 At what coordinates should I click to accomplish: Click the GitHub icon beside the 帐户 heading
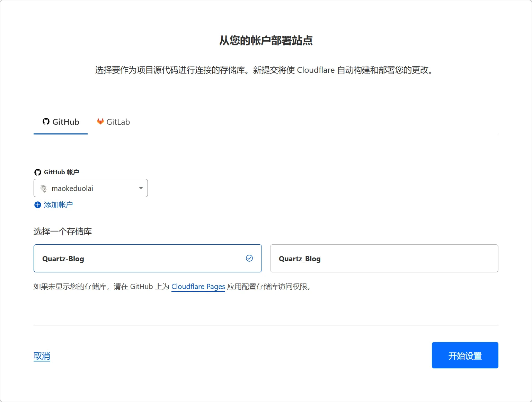point(38,172)
